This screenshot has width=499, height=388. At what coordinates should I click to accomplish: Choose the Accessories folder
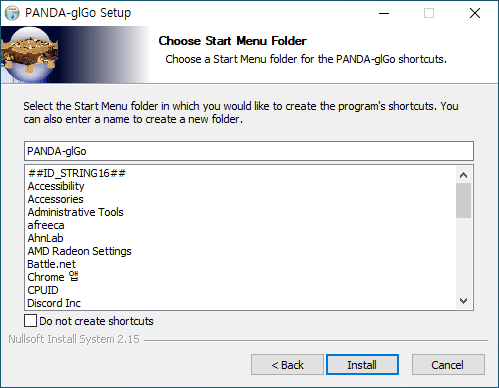pos(55,199)
